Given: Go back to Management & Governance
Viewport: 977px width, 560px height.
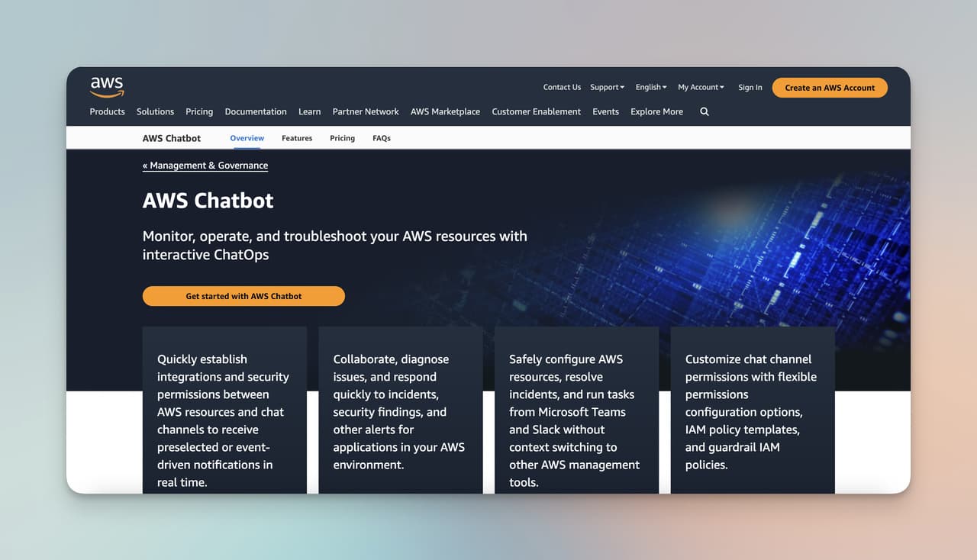Looking at the screenshot, I should [205, 166].
